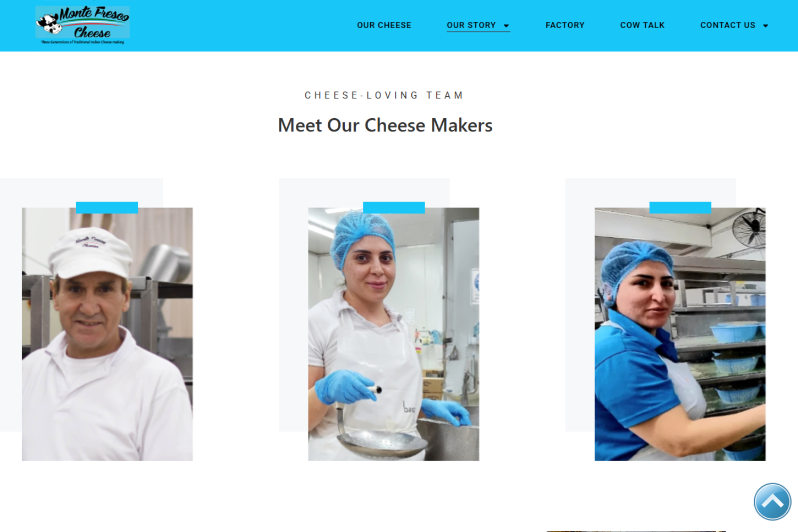The height and width of the screenshot is (532, 798).
Task: Open photo of woman holding a ladle
Action: coord(394,334)
